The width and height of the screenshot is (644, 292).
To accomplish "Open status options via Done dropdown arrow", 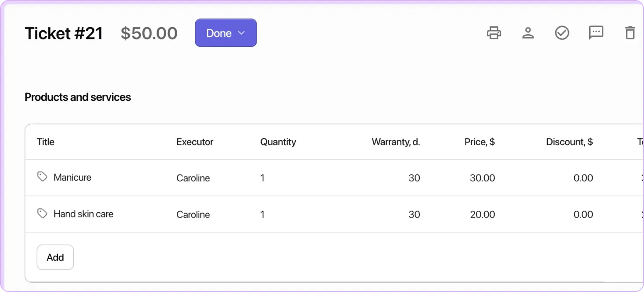I will tap(241, 32).
